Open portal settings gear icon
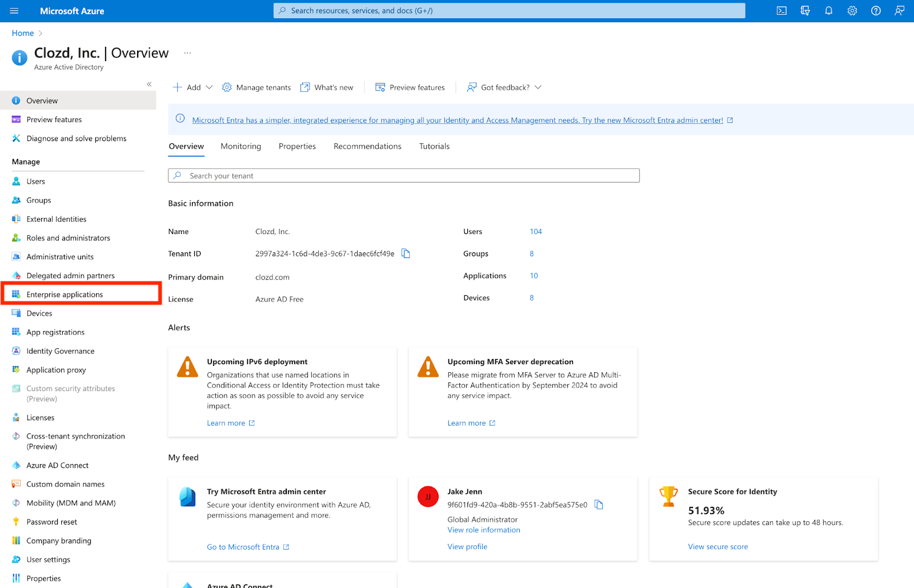The height and width of the screenshot is (588, 914). [x=852, y=11]
